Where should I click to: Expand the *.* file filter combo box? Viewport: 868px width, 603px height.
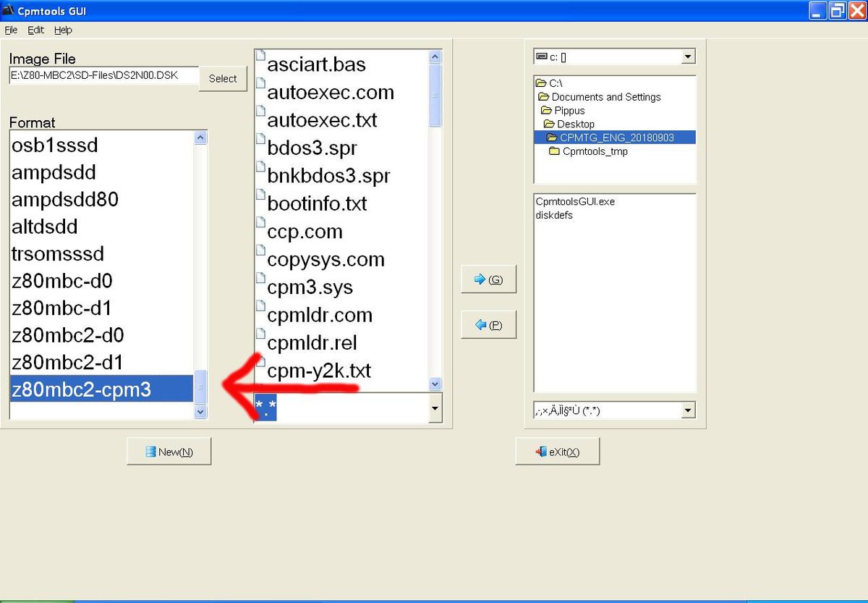435,409
